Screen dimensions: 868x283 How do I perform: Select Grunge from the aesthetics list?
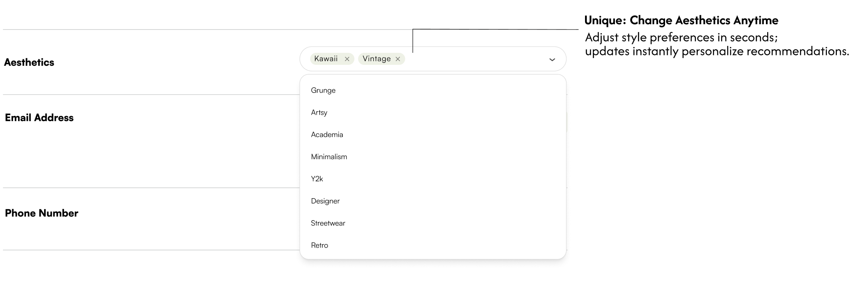(x=323, y=90)
